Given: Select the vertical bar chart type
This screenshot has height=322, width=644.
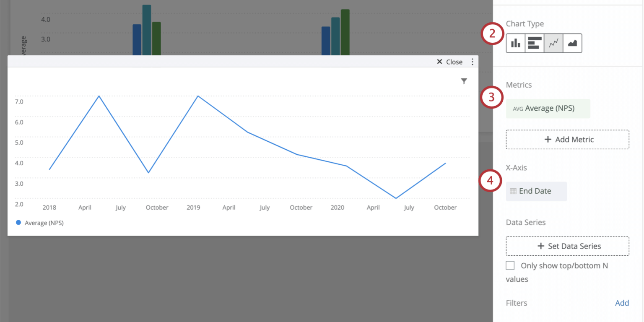Looking at the screenshot, I should click(x=515, y=43).
